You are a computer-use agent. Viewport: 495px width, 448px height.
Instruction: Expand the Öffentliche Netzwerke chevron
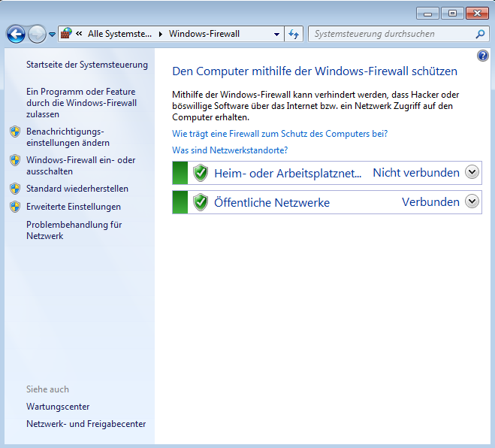[x=472, y=201]
